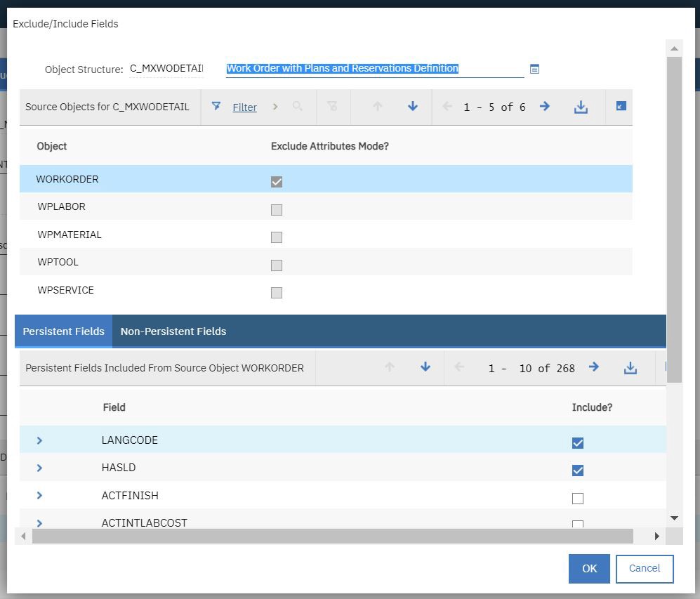The width and height of the screenshot is (700, 599).
Task: Click the Object Structure description field
Action: pyautogui.click(x=375, y=68)
